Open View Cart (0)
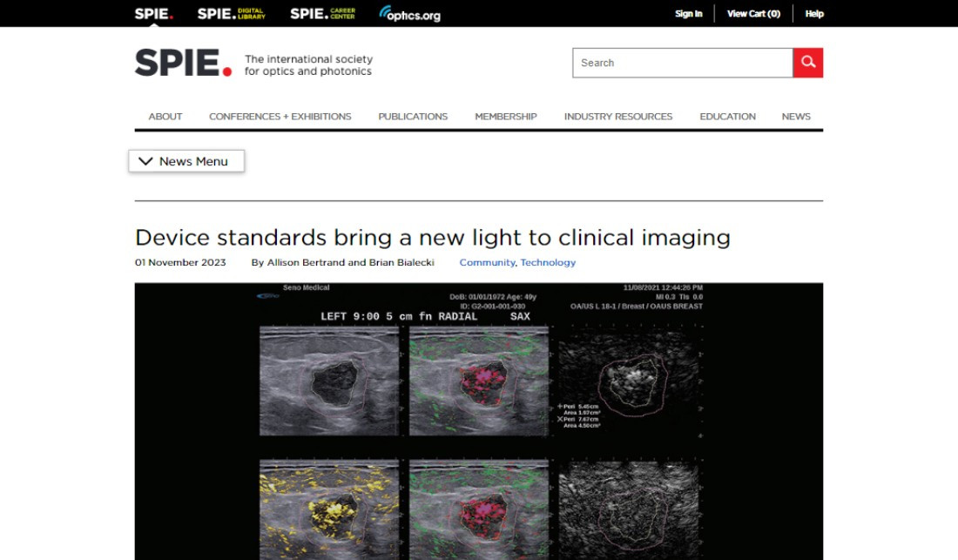Screen dimensions: 958x560 click(754, 13)
